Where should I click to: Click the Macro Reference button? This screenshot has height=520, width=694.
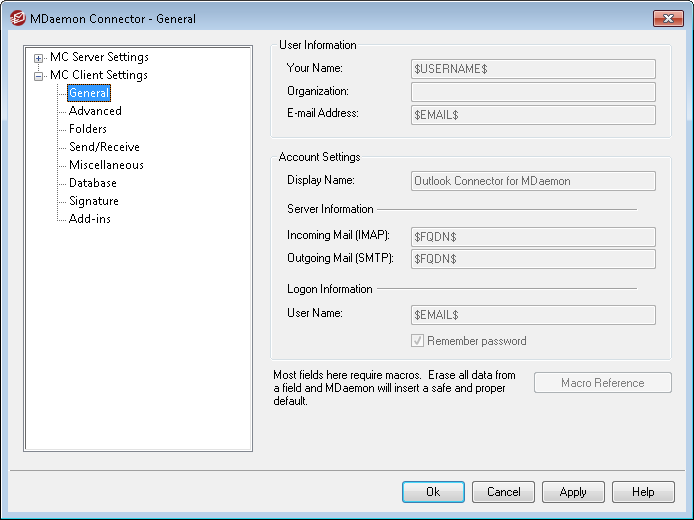602,383
